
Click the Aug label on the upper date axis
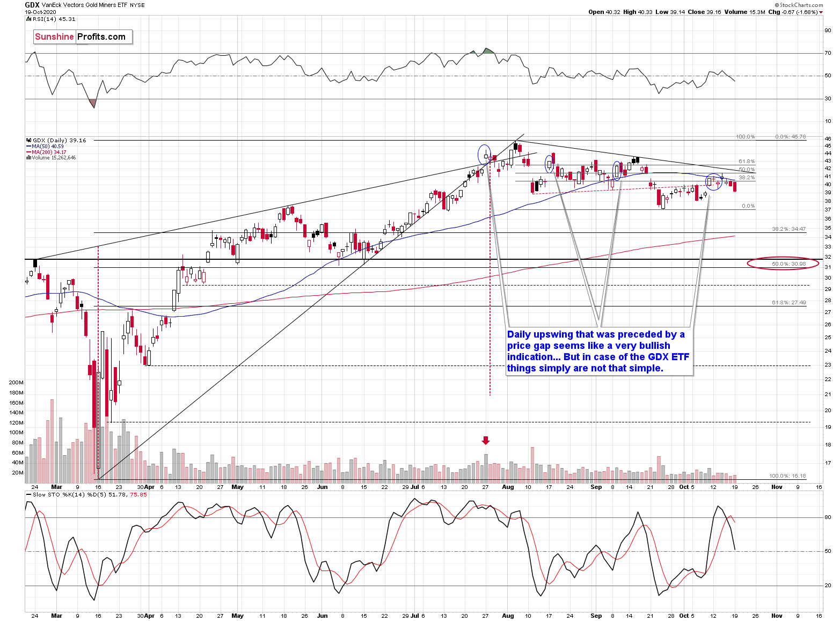(508, 487)
